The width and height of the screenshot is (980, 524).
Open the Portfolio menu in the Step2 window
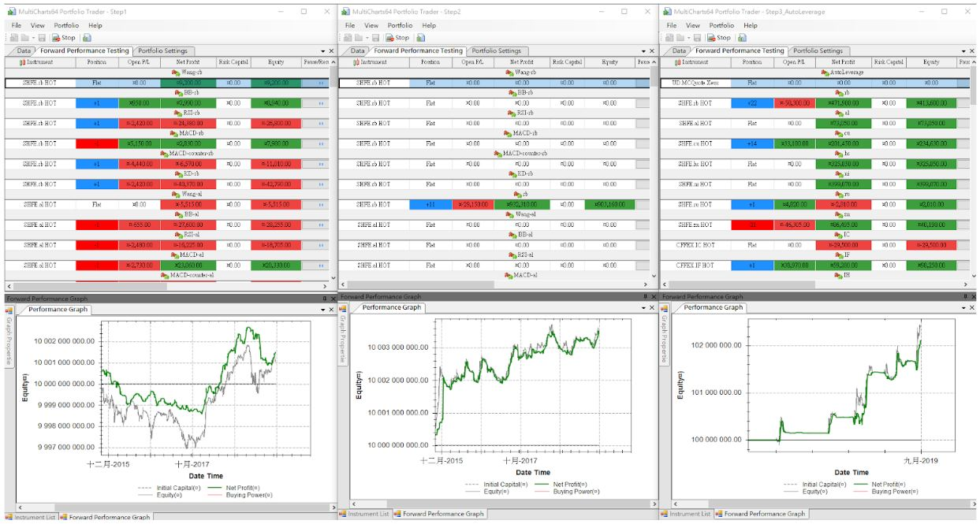click(400, 25)
